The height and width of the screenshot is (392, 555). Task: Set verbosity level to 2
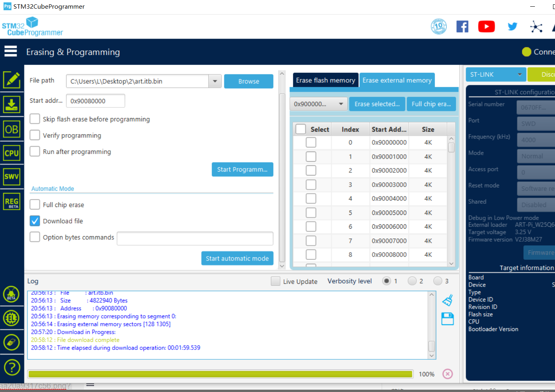click(412, 281)
